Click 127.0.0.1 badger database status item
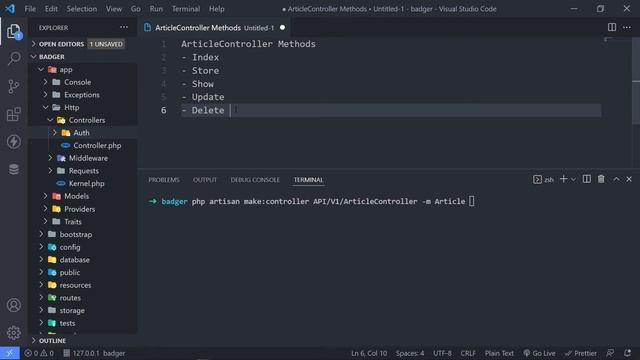 tap(94, 353)
